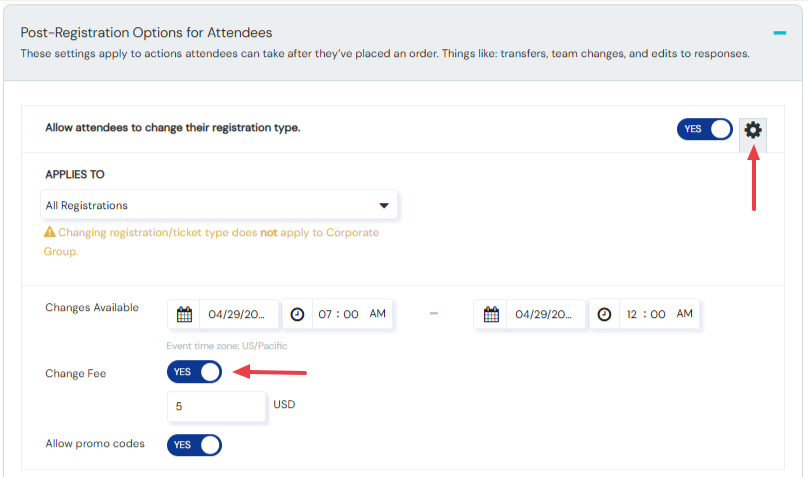Click the Event time zone: US/Pacific text

pyautogui.click(x=227, y=346)
